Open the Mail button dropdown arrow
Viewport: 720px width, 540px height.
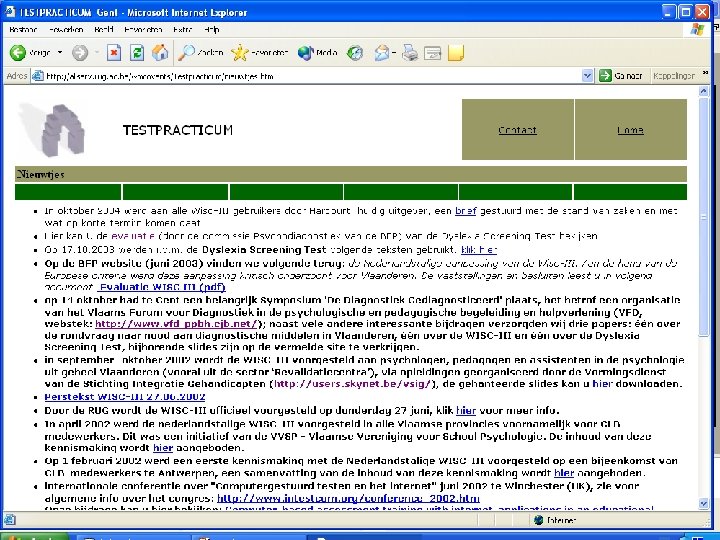(394, 53)
